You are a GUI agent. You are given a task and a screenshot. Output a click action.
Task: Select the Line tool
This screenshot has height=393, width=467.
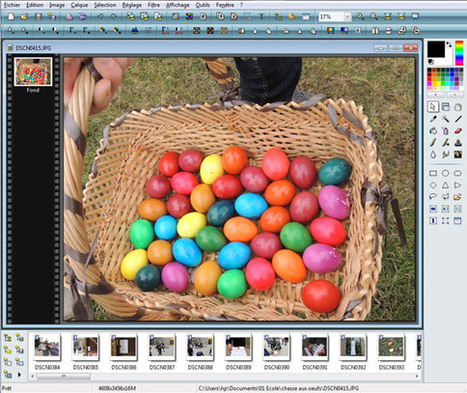pos(458,119)
